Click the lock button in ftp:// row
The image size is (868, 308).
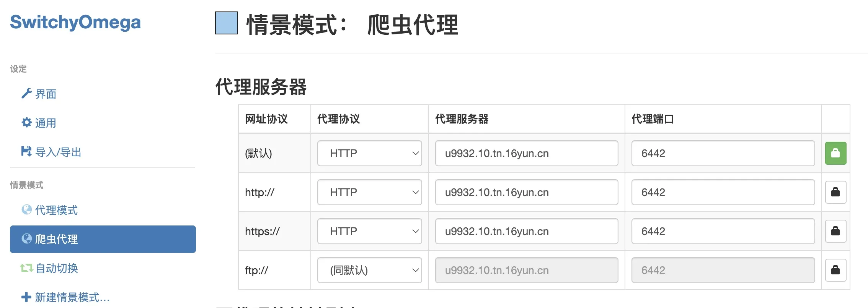click(x=835, y=270)
